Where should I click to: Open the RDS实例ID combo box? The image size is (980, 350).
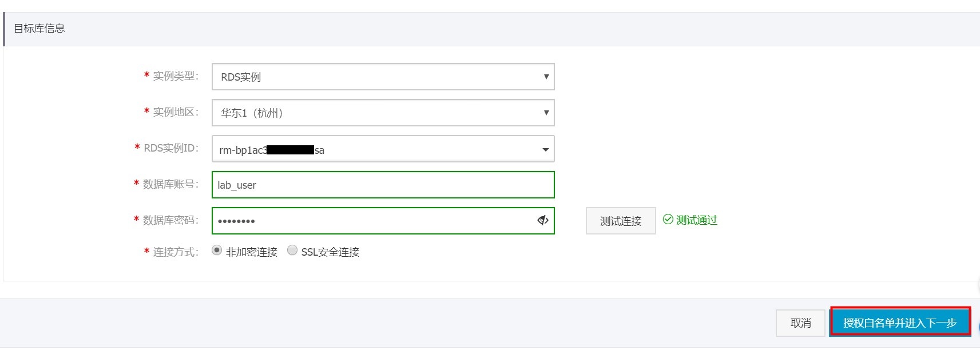[x=383, y=149]
